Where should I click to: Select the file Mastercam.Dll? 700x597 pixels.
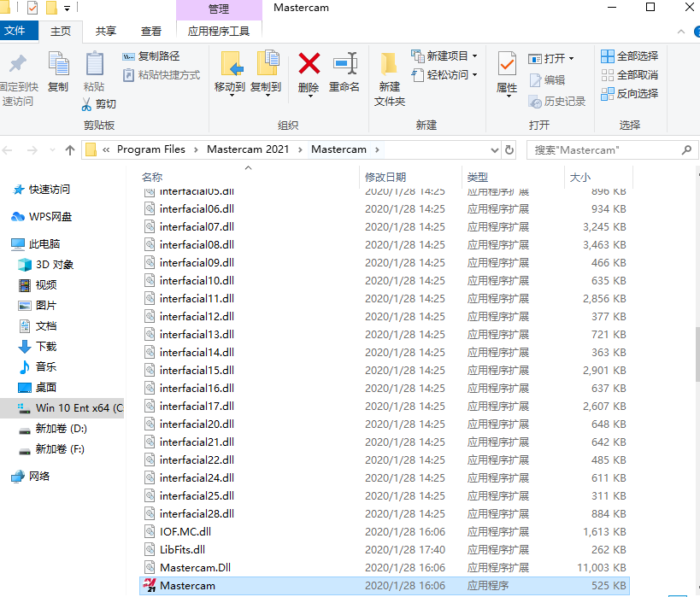(384, 568)
